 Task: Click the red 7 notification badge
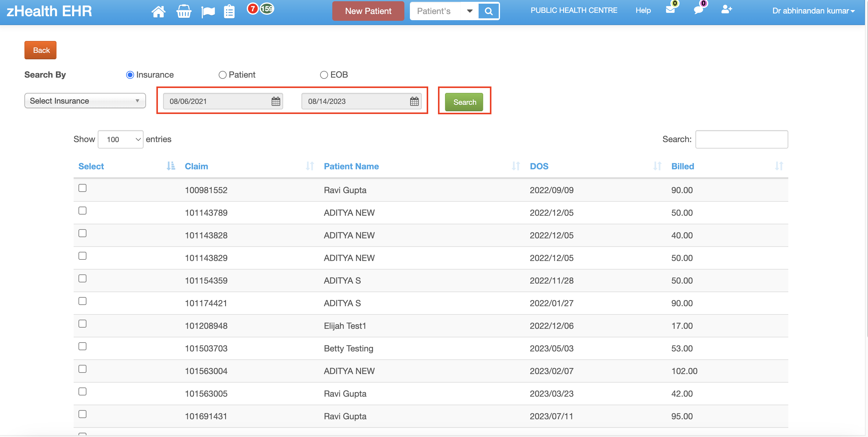pyautogui.click(x=253, y=9)
